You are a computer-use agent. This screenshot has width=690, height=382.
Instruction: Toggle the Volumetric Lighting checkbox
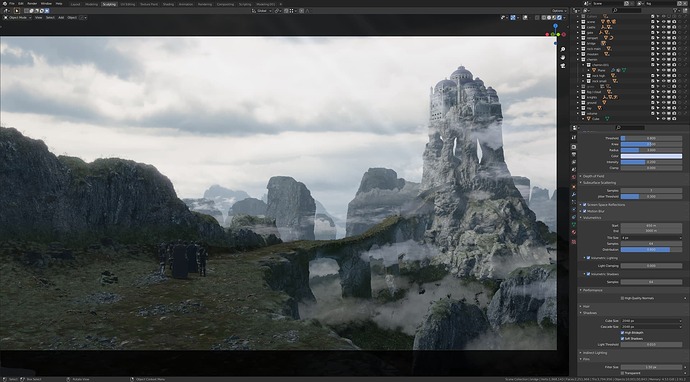588,258
